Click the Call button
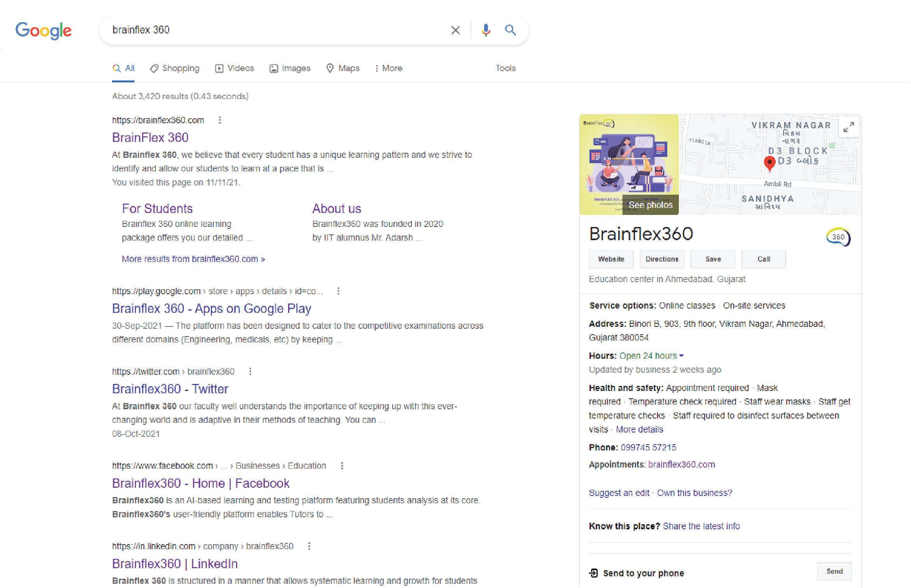 (764, 259)
